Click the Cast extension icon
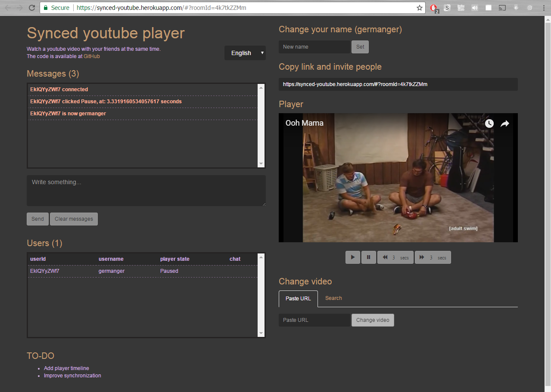Screen dimensions: 551x392 (502, 8)
